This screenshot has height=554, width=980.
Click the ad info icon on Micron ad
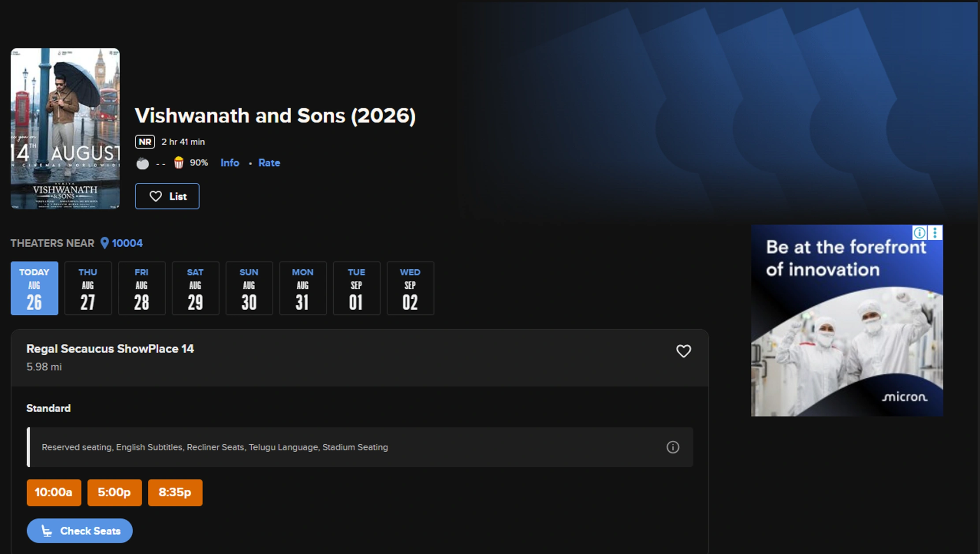919,232
